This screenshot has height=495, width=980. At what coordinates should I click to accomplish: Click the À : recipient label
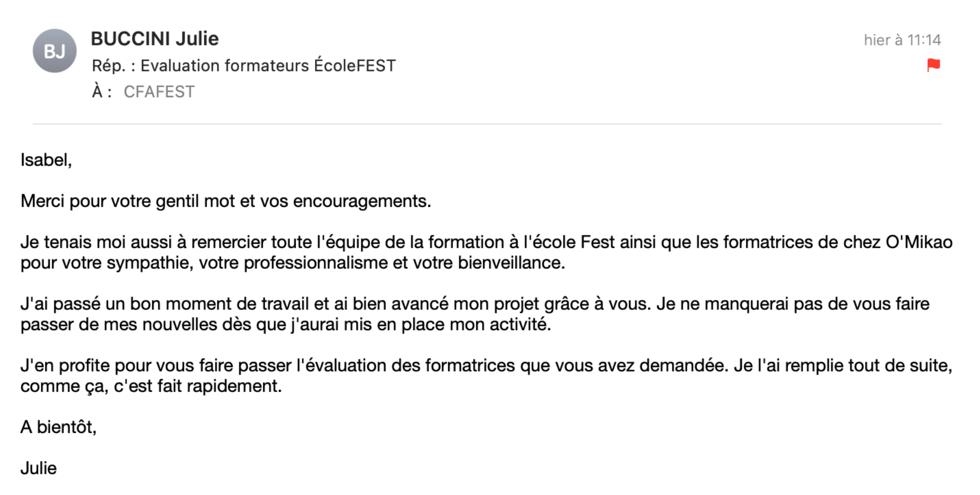coord(102,92)
